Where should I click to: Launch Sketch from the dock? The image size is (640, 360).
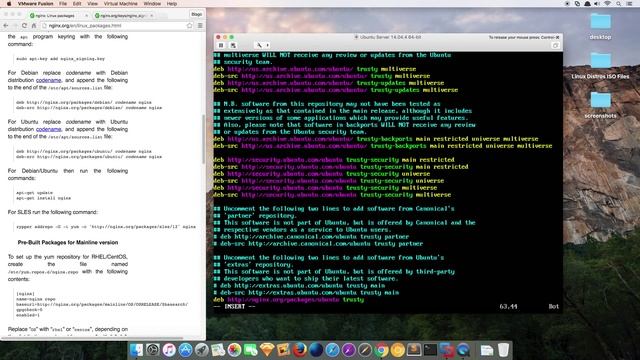pos(267,350)
